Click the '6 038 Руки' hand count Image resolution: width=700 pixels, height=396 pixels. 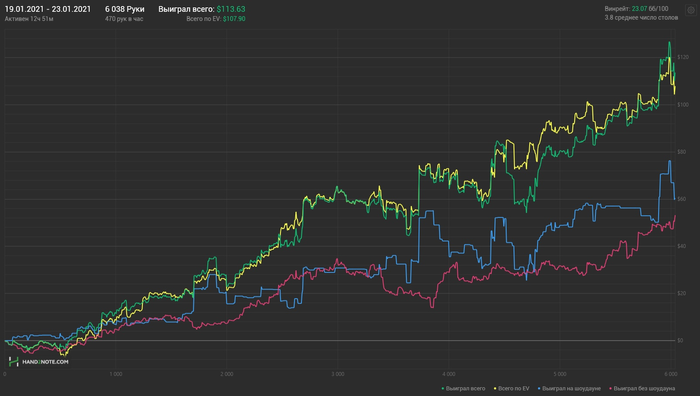(125, 9)
